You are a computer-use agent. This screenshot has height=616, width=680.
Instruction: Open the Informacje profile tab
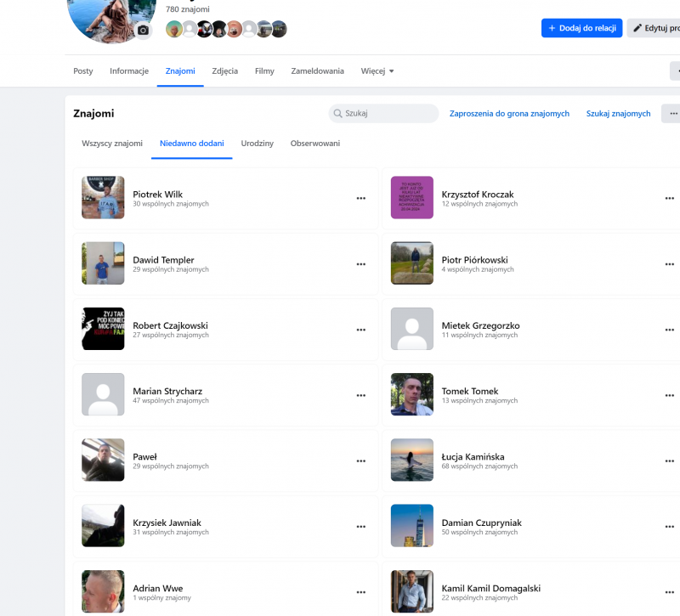pyautogui.click(x=129, y=71)
